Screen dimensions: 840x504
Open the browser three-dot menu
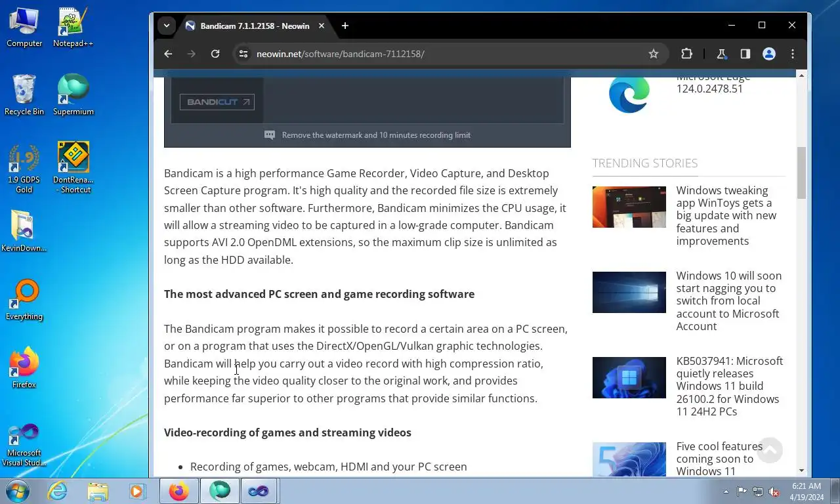tap(793, 54)
